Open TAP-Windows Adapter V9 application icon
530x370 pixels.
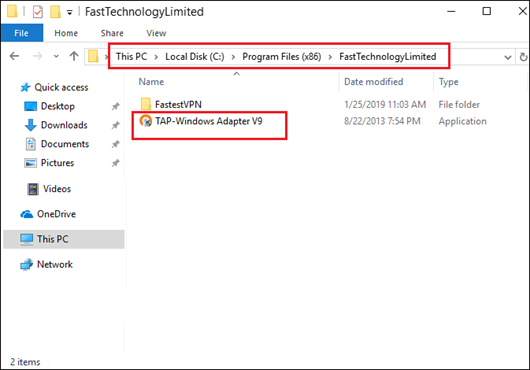(146, 121)
